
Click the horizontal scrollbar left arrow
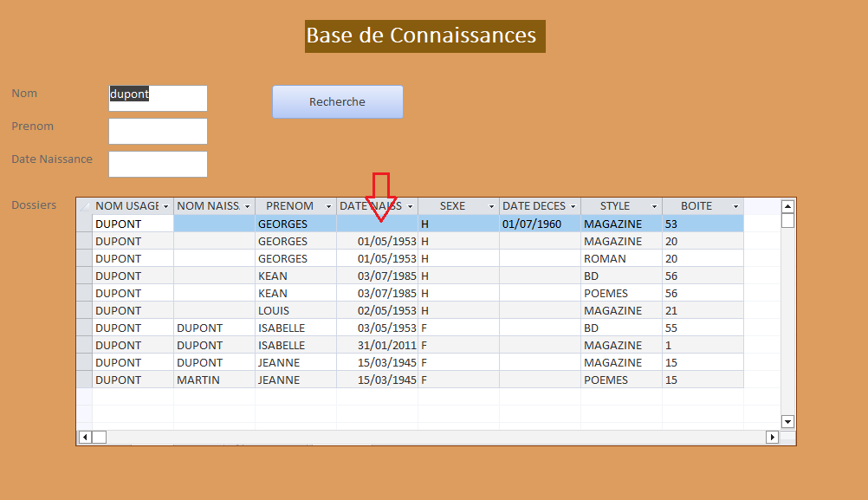tap(85, 437)
